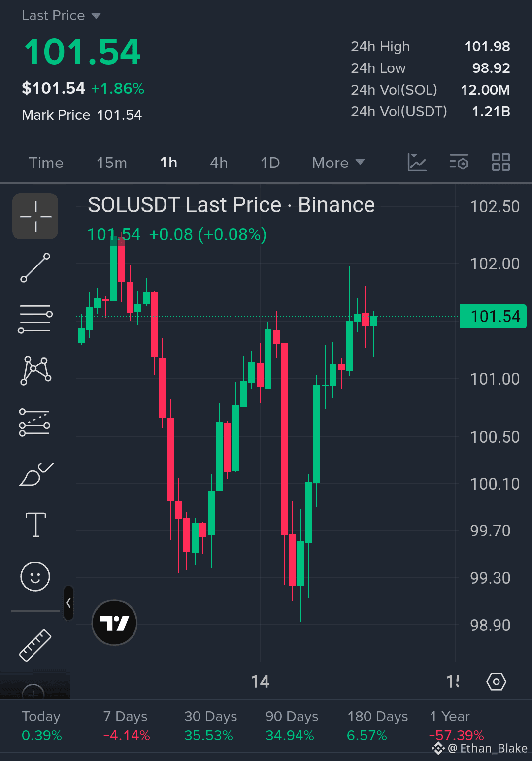Switch to multi-chart grid layout
Viewport: 532px width, 761px height.
[x=501, y=162]
